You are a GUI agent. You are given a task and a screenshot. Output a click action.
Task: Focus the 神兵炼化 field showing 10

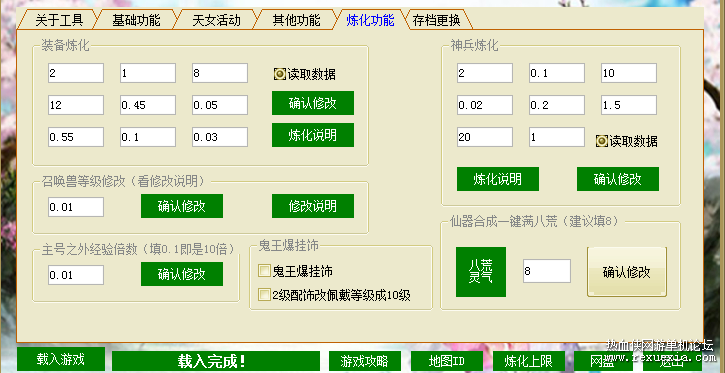[x=629, y=73]
